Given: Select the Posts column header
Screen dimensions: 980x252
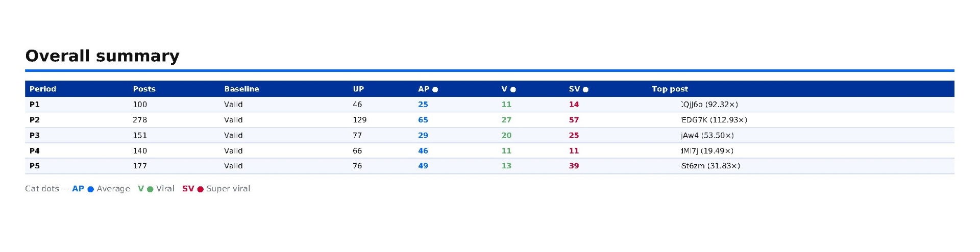Looking at the screenshot, I should coord(144,89).
